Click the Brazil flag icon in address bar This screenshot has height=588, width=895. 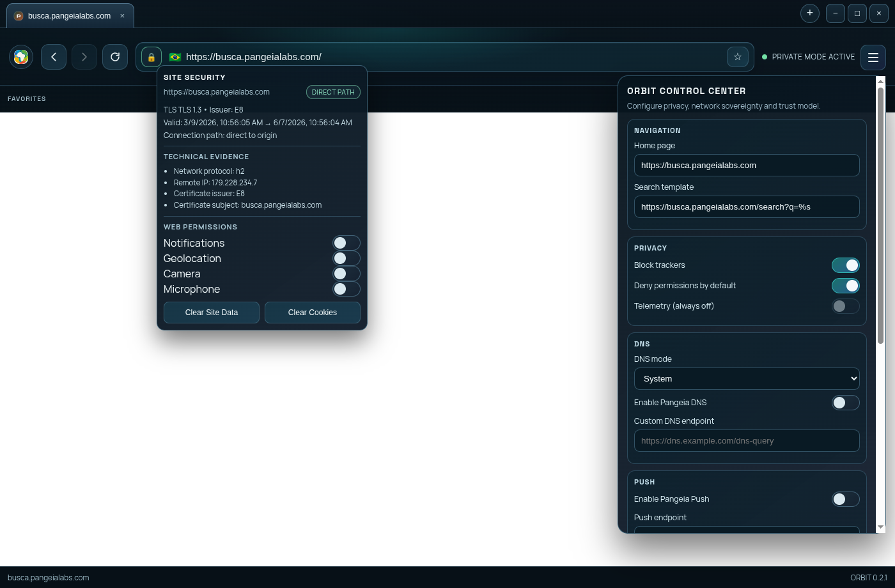pyautogui.click(x=175, y=57)
